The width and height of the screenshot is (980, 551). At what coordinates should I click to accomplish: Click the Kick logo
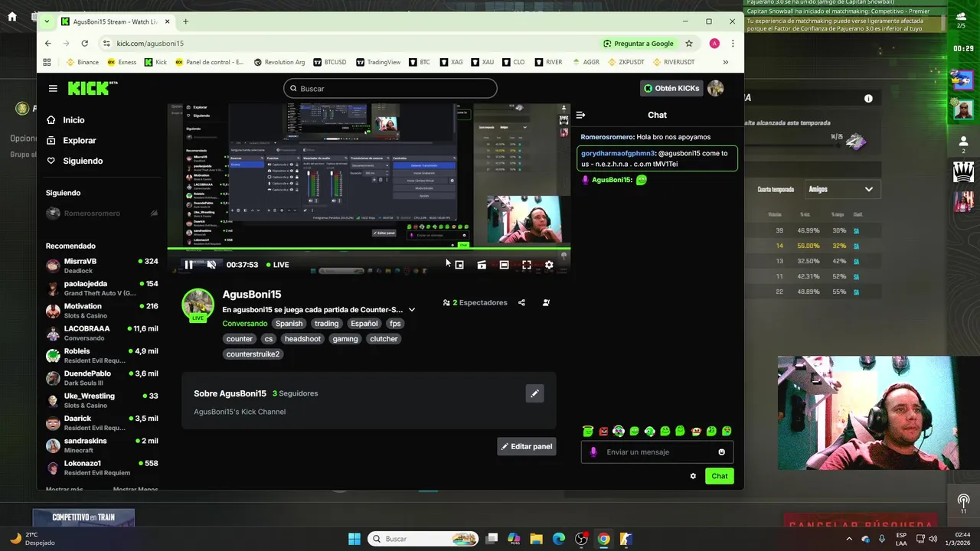[93, 88]
